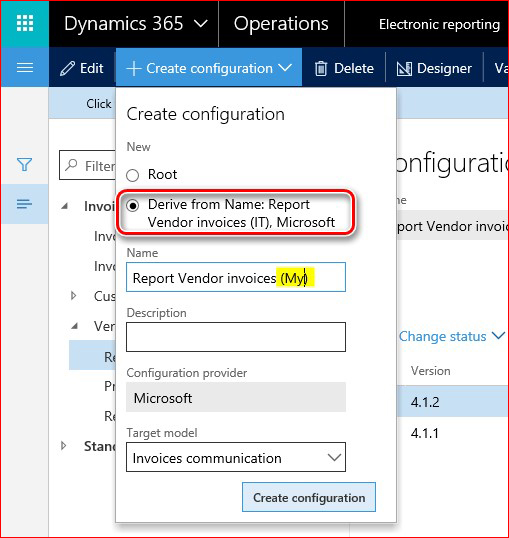The height and width of the screenshot is (538, 509).
Task: Open Electronic reporting breadcrumb
Action: (439, 24)
